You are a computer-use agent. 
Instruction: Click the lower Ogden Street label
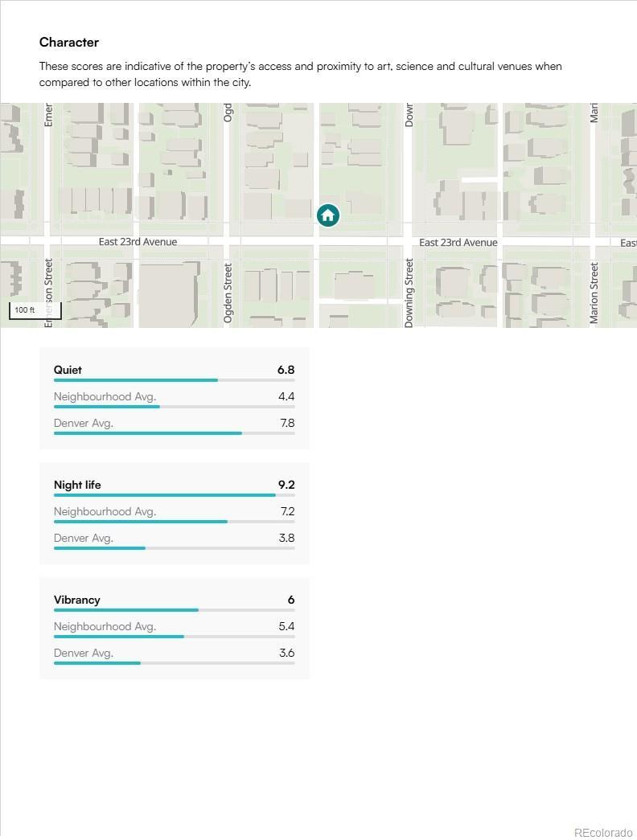click(x=228, y=293)
